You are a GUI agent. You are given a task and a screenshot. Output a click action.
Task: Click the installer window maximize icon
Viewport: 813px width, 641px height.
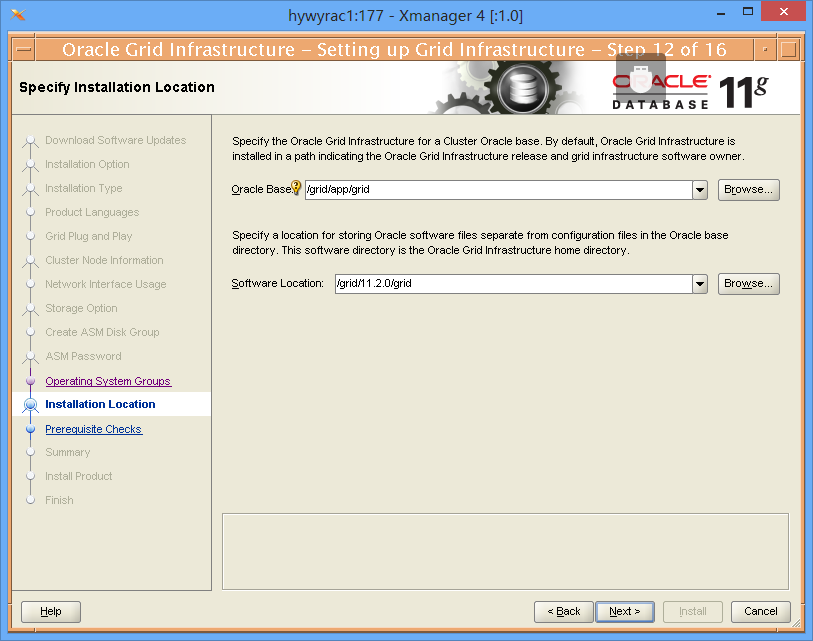(789, 50)
